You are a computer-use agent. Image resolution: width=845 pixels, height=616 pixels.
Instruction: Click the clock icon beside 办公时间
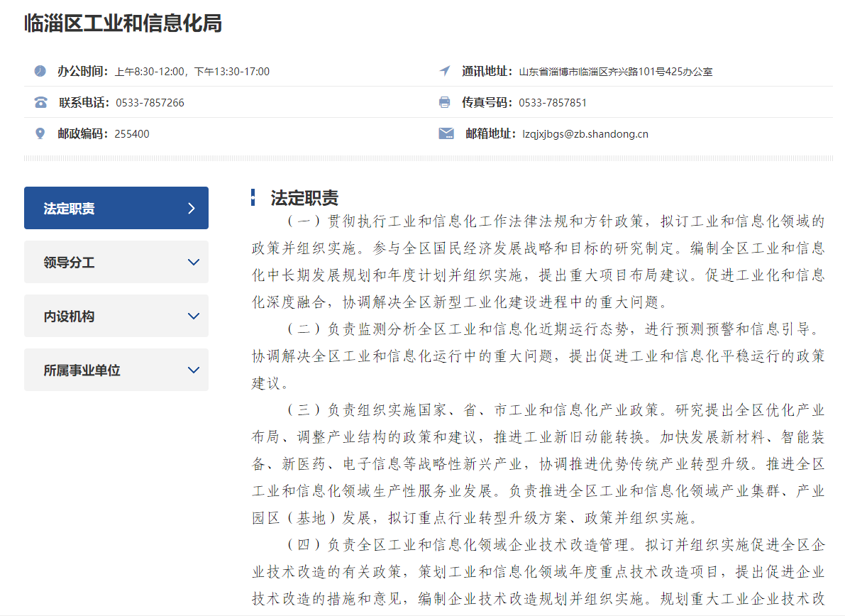(40, 71)
